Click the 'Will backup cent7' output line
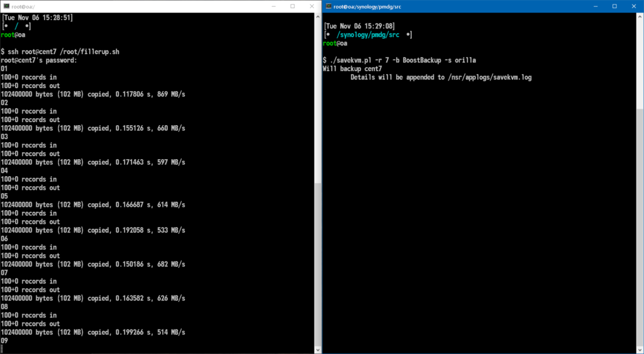The width and height of the screenshot is (644, 354). 352,69
